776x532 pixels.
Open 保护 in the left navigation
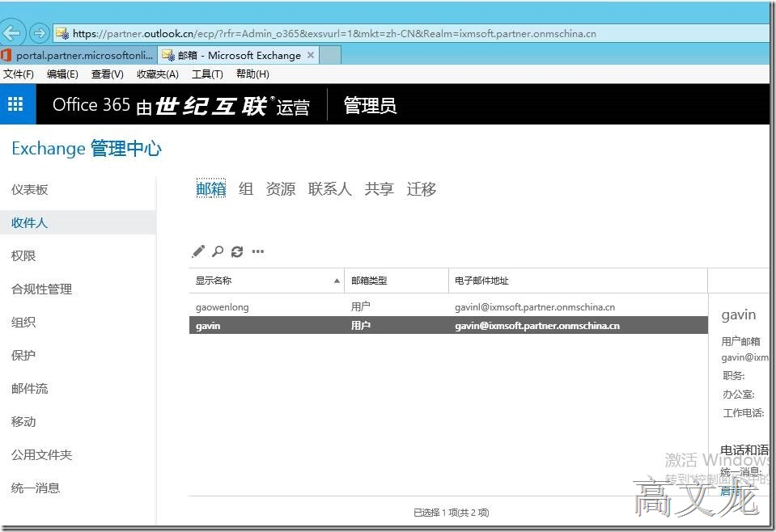[x=23, y=355]
